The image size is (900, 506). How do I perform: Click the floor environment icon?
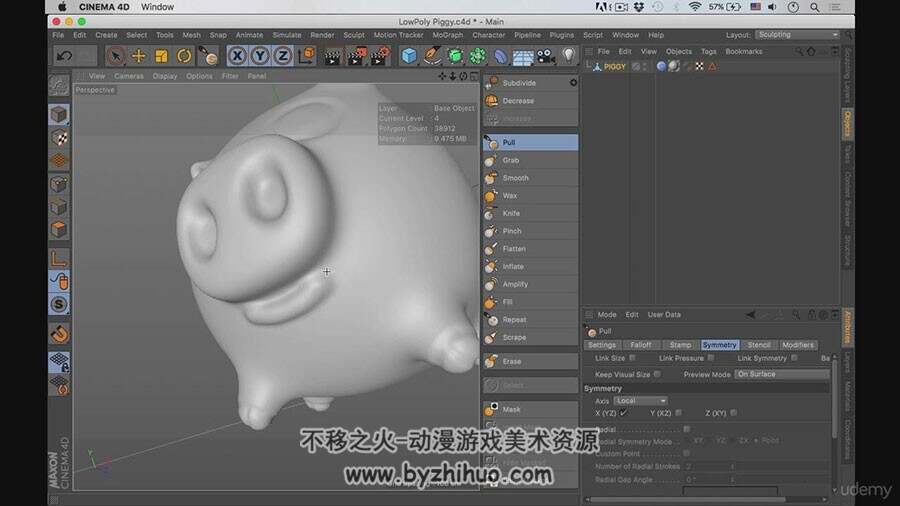pos(523,57)
